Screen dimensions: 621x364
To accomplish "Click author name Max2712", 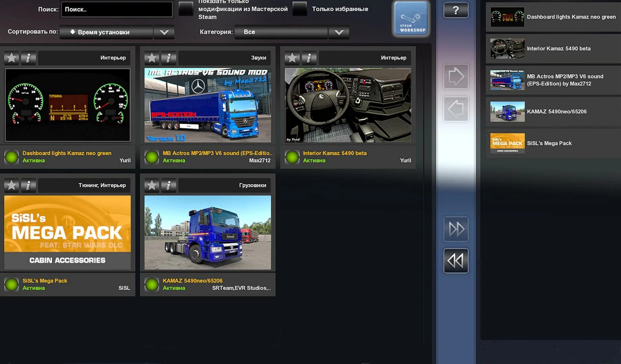I will pos(260,160).
